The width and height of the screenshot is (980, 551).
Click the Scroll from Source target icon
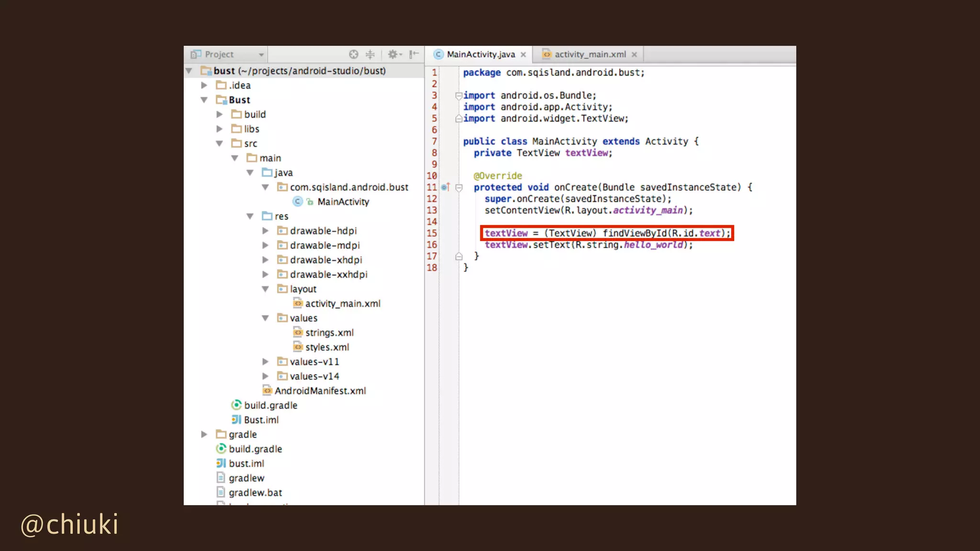click(354, 55)
